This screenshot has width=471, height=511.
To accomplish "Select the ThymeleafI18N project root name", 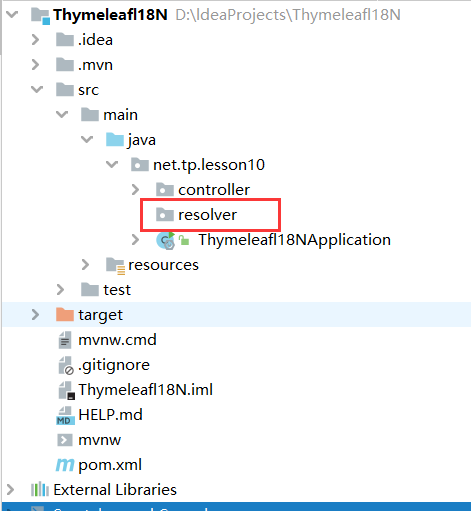I will tap(110, 15).
